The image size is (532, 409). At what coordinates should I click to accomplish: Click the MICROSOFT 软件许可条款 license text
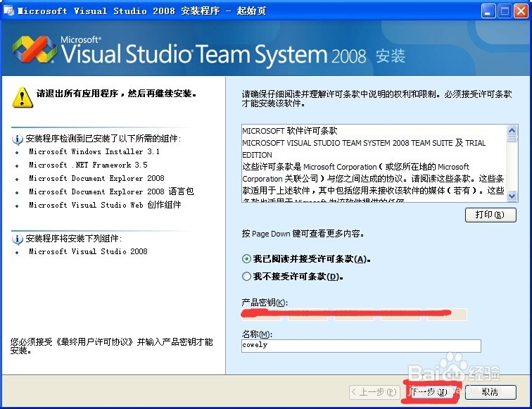click(x=290, y=131)
